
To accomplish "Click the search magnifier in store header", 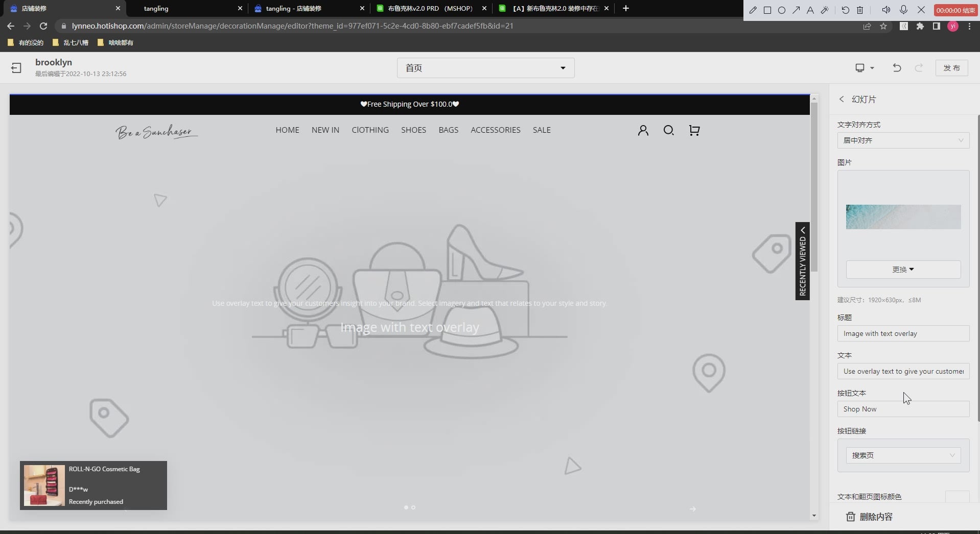I will point(668,131).
